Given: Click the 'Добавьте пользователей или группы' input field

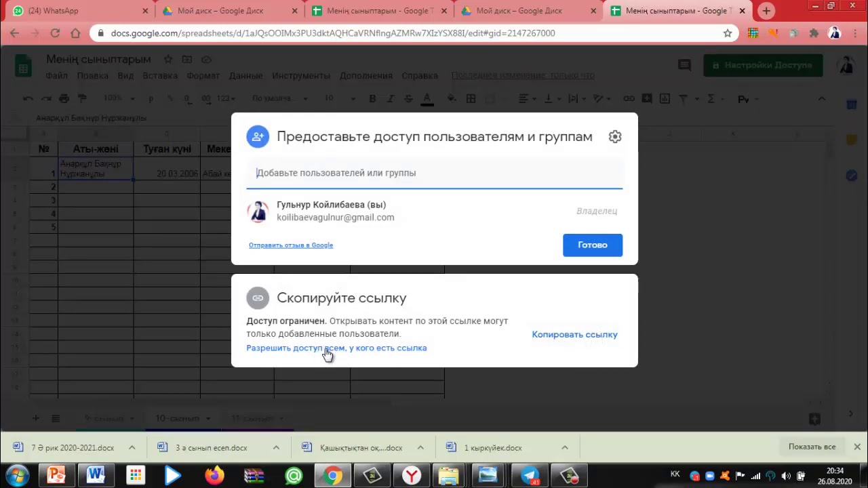Looking at the screenshot, I should coord(434,173).
